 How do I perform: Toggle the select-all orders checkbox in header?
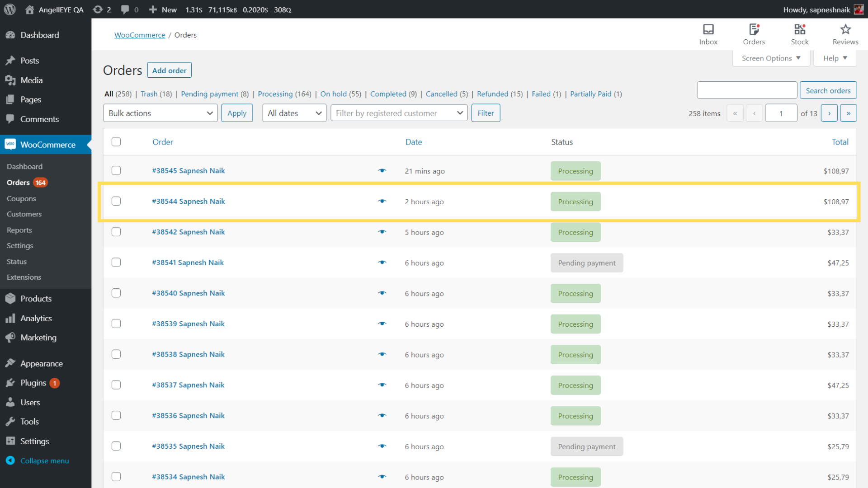point(116,142)
